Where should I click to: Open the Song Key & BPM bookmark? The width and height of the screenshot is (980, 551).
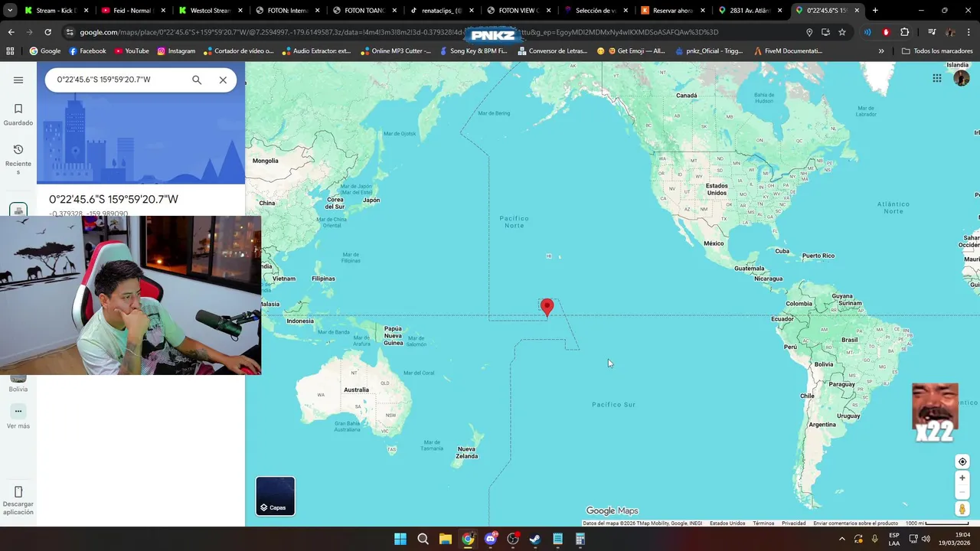[472, 51]
